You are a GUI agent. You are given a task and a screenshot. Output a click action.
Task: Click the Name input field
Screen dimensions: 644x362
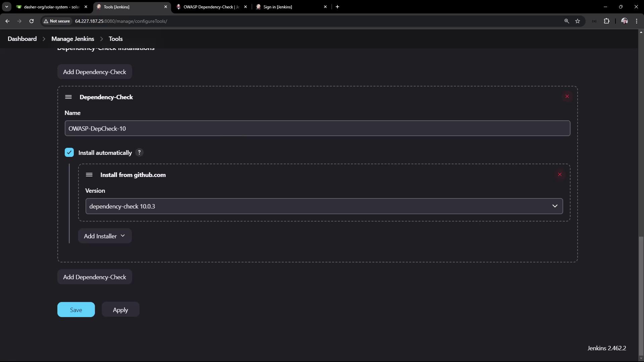coord(317,128)
